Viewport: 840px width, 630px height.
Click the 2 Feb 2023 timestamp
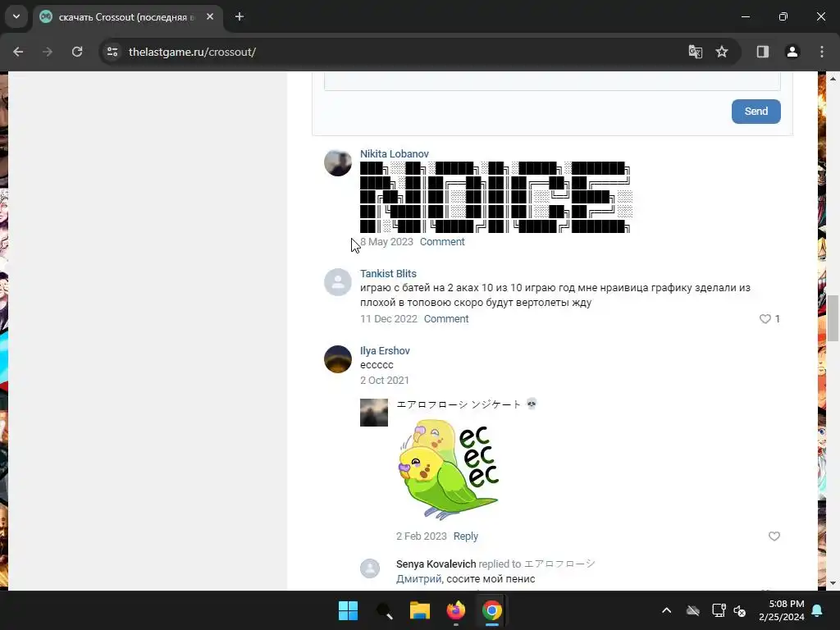[x=421, y=536]
